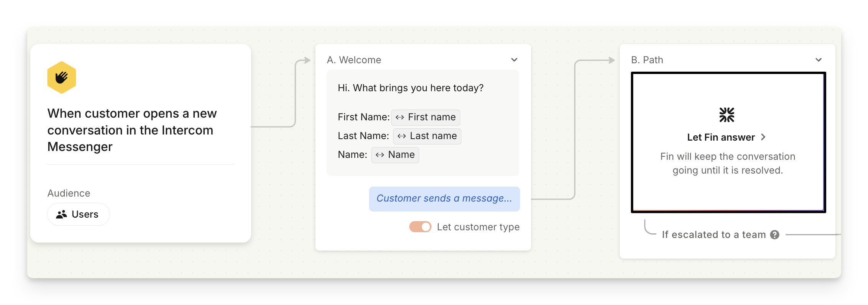Screen dimensions: 868x305
Task: Click the attribute icon in Name chip
Action: tap(380, 155)
